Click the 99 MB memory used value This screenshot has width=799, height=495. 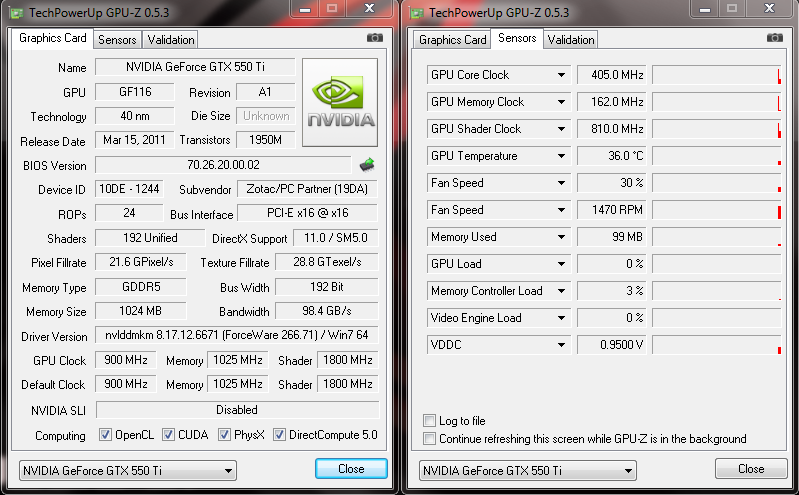click(x=611, y=237)
